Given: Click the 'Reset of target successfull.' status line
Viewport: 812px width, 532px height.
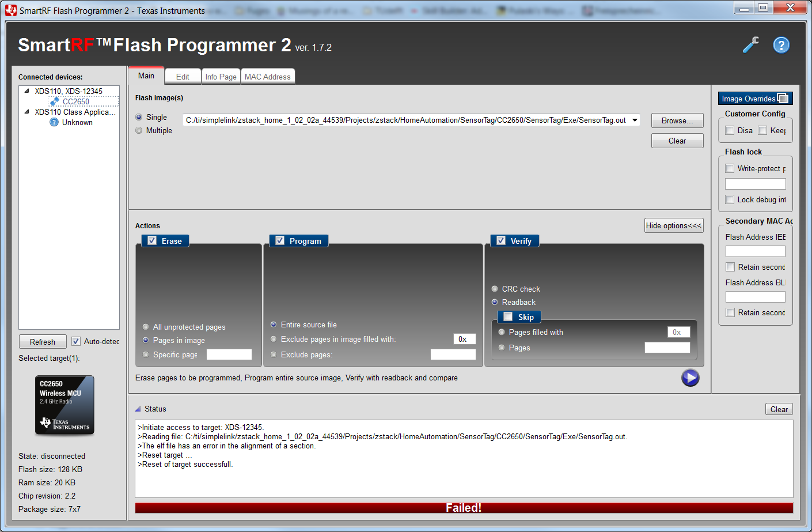Looking at the screenshot, I should coord(185,464).
